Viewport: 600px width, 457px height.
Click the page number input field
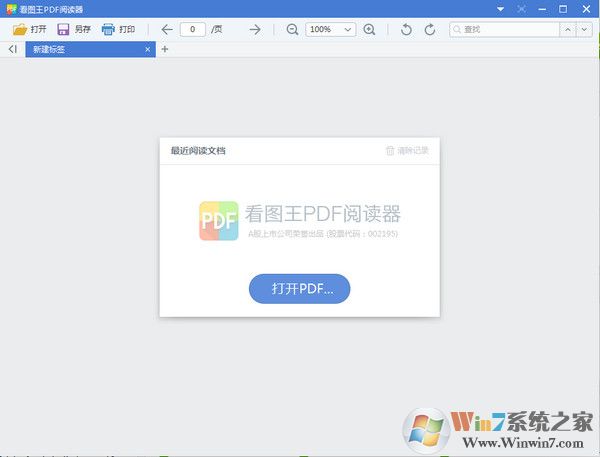point(193,30)
